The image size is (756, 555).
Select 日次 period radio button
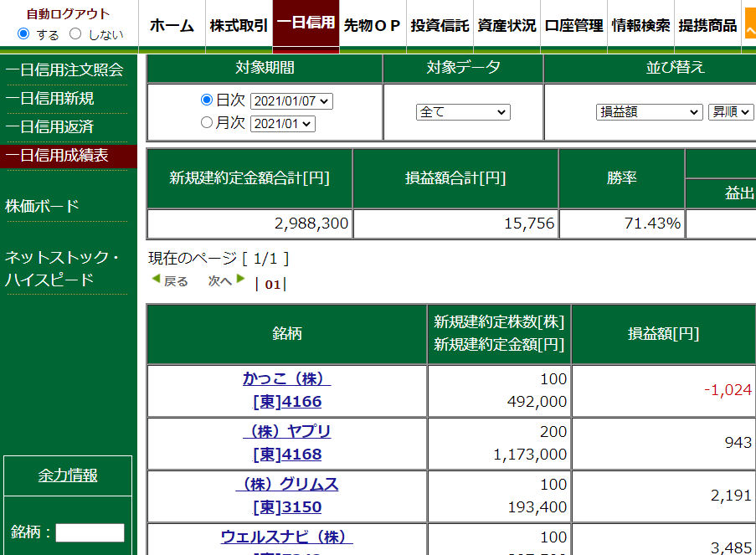(206, 100)
